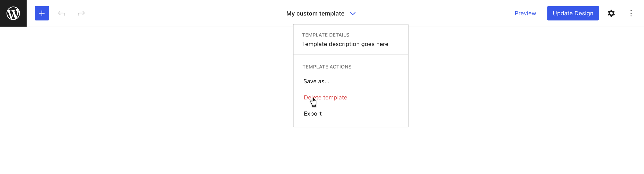
Task: Click blank toolbar space between chevron and Preview
Action: (x=434, y=13)
